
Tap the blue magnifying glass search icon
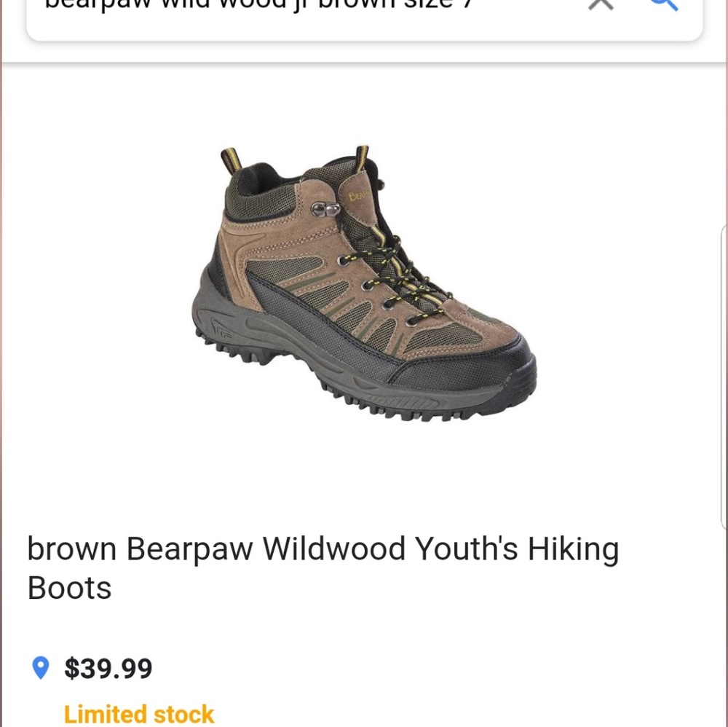pyautogui.click(x=663, y=4)
